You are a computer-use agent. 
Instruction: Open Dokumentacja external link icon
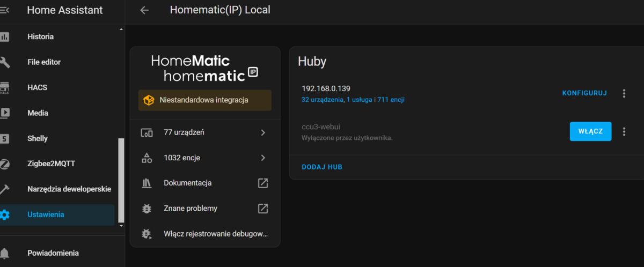click(262, 183)
